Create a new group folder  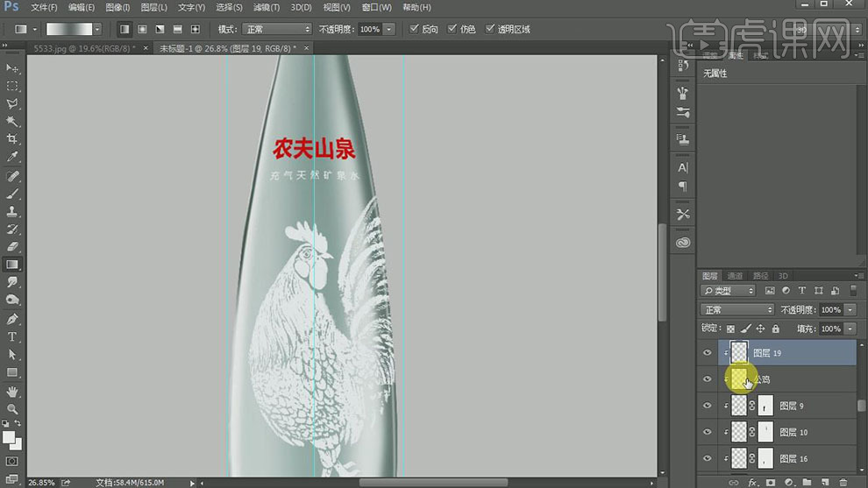(x=808, y=483)
